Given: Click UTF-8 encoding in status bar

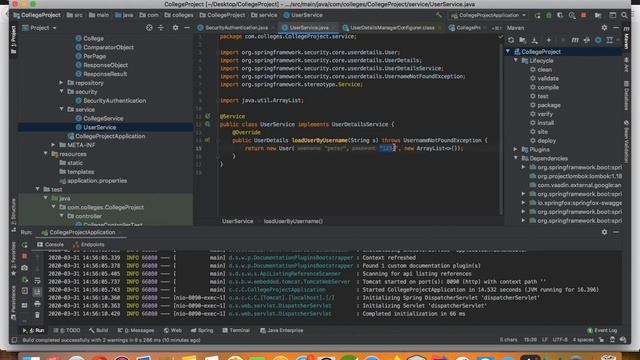Looking at the screenshot, I should [560, 340].
